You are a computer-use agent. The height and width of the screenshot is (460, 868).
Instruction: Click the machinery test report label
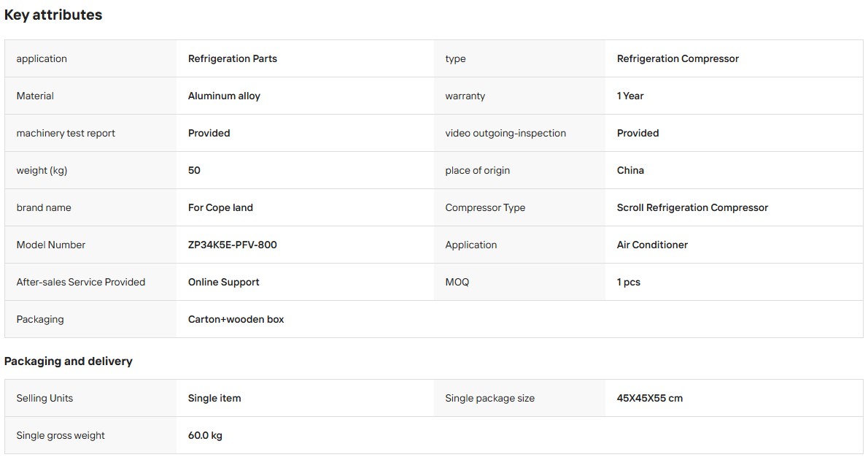(x=66, y=133)
